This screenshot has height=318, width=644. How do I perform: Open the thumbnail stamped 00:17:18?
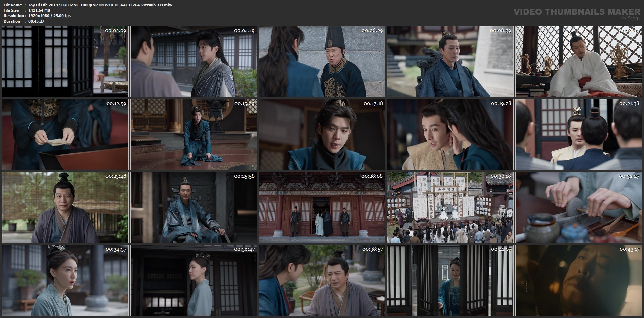(x=322, y=134)
